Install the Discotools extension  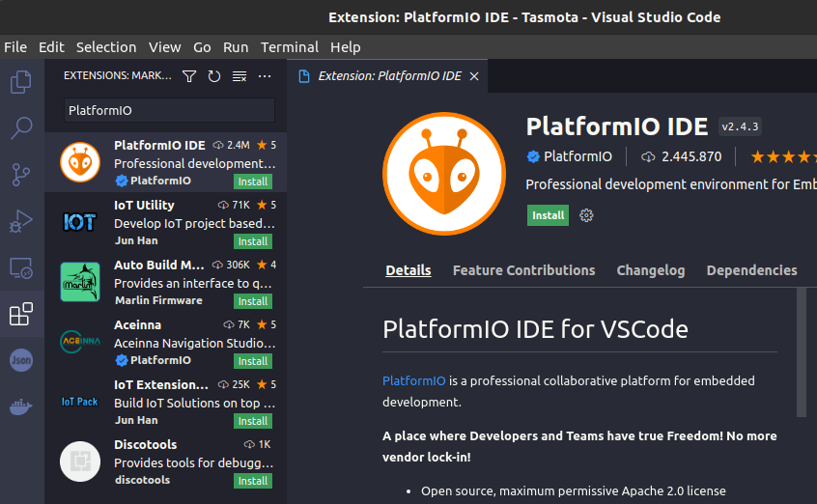pyautogui.click(x=253, y=481)
